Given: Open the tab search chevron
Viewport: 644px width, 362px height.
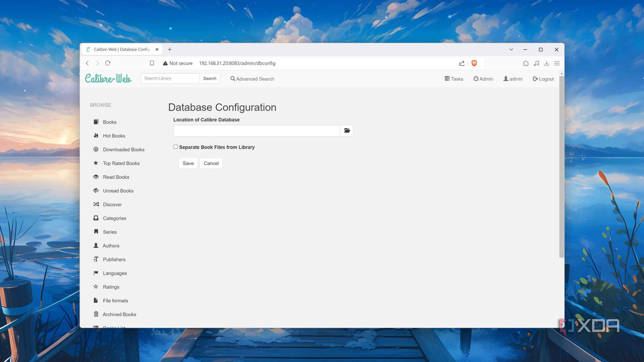Looking at the screenshot, I should [x=511, y=49].
